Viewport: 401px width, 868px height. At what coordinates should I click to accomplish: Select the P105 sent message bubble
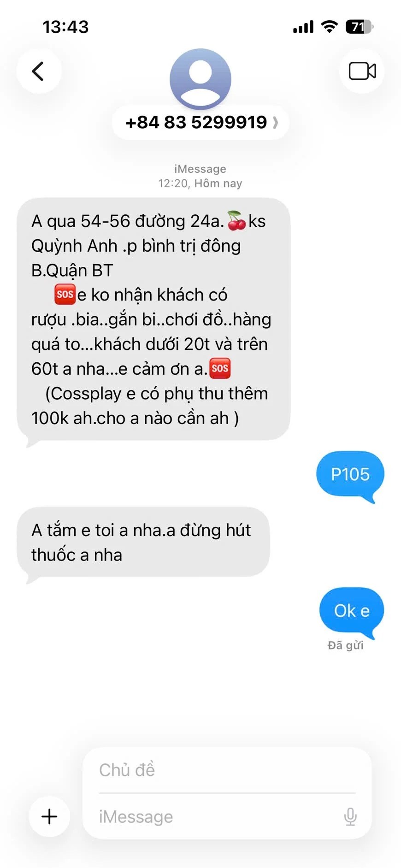pos(350,475)
